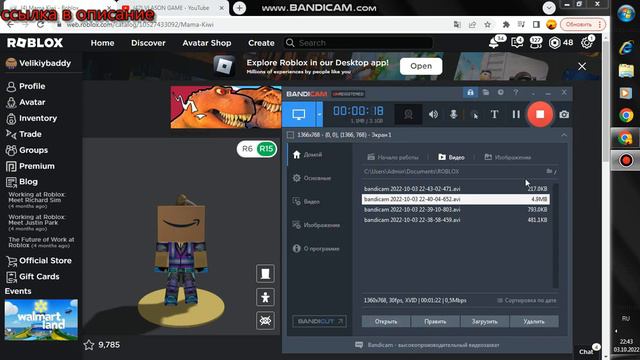Open Profile in Roblox sidebar
640x360 pixels.
(26, 86)
